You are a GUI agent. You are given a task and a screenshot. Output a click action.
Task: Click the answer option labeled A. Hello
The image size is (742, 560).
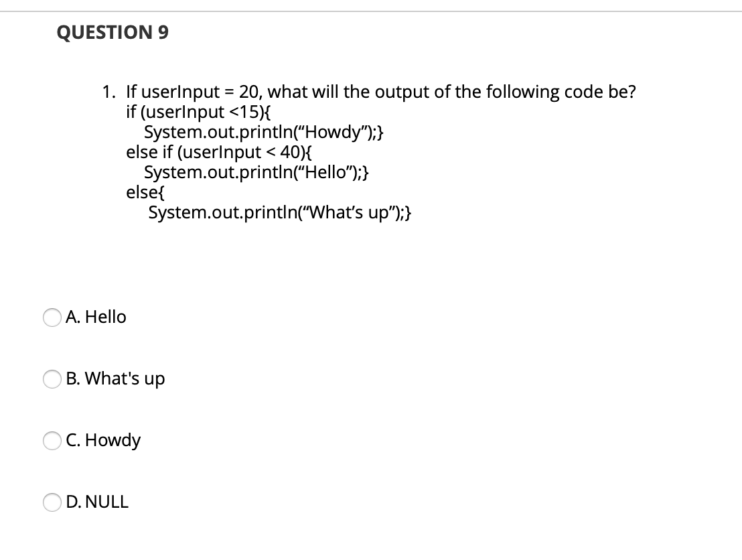coord(95,318)
